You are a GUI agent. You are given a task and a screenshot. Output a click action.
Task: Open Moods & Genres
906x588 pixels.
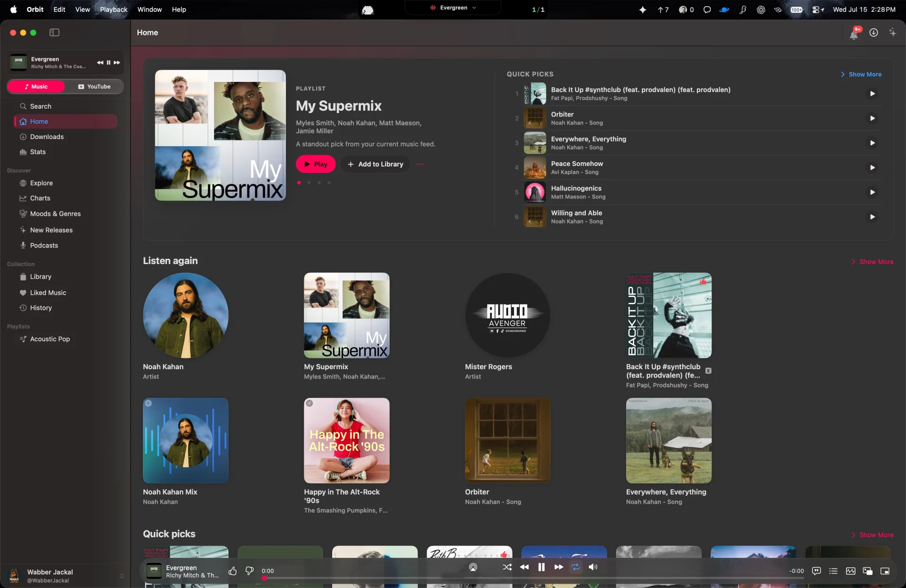click(x=66, y=214)
